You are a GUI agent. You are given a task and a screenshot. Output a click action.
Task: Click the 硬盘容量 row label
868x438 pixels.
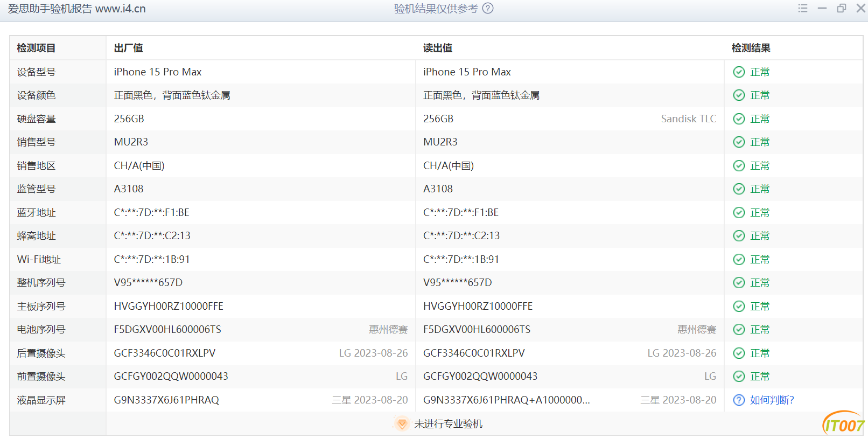(x=36, y=119)
